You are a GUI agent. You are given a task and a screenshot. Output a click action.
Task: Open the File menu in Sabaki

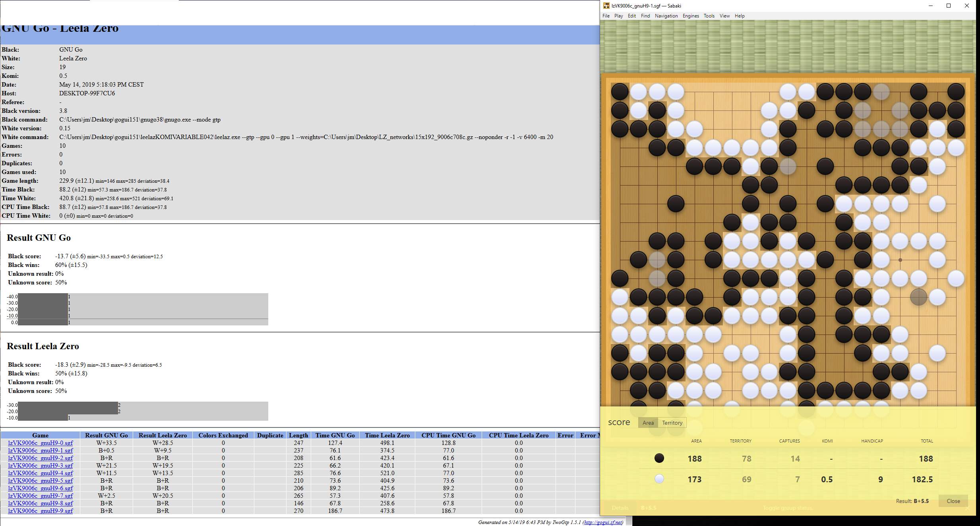(606, 16)
